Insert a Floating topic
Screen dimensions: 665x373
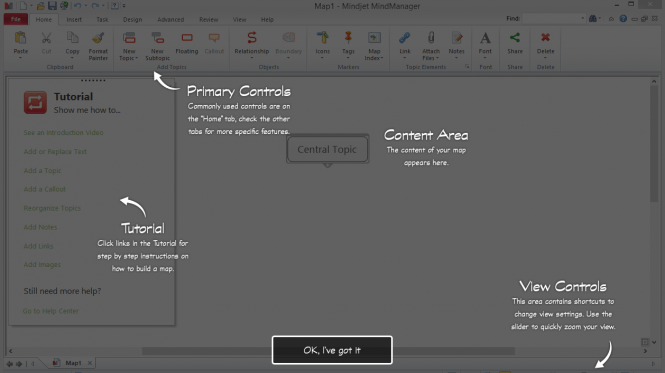pos(187,43)
